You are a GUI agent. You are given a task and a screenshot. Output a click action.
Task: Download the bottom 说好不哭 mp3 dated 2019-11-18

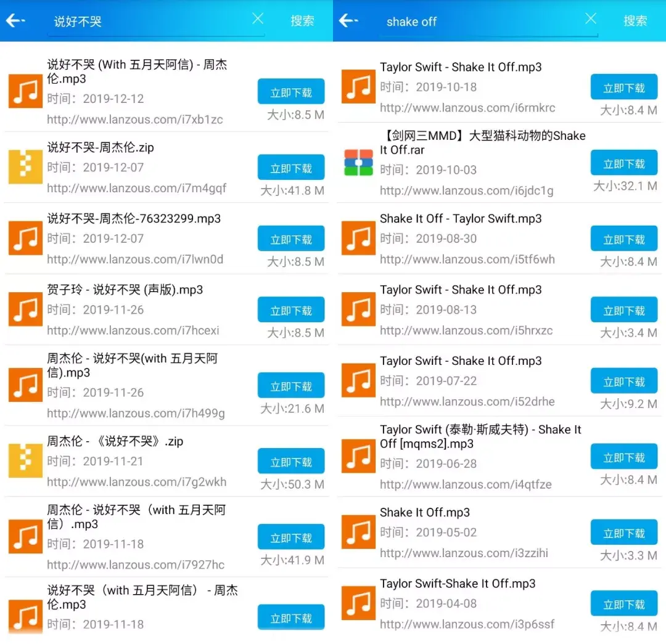[x=291, y=618]
